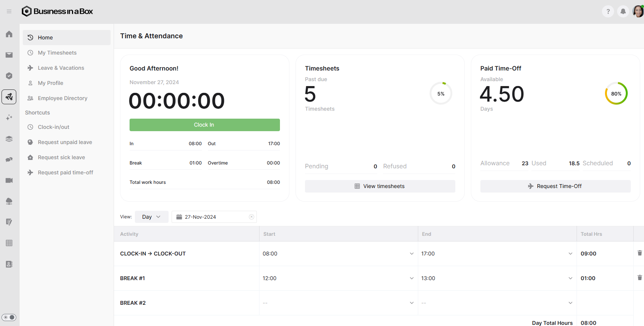Viewport: 644px width, 326px height.
Task: Open calendar icon in date field
Action: [x=179, y=217]
